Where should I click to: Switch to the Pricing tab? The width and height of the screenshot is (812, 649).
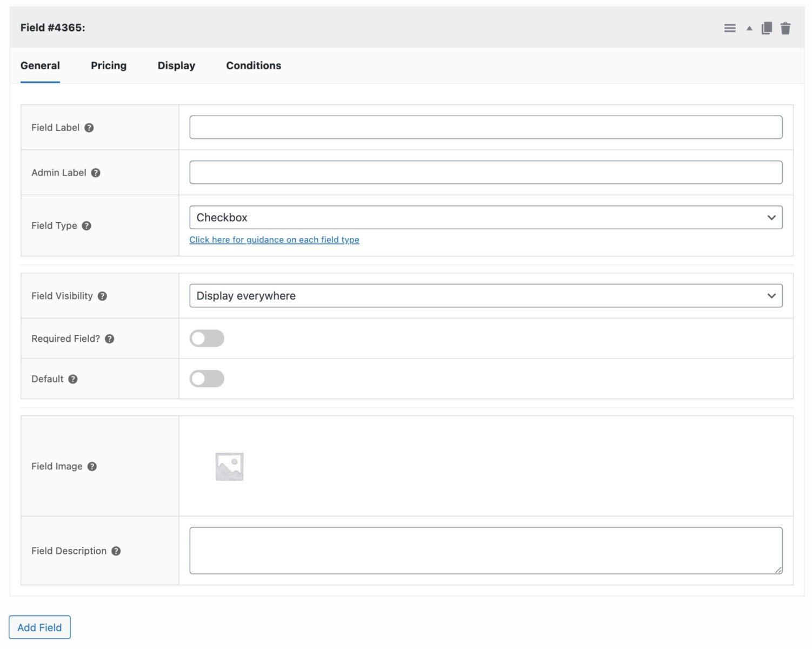[108, 65]
